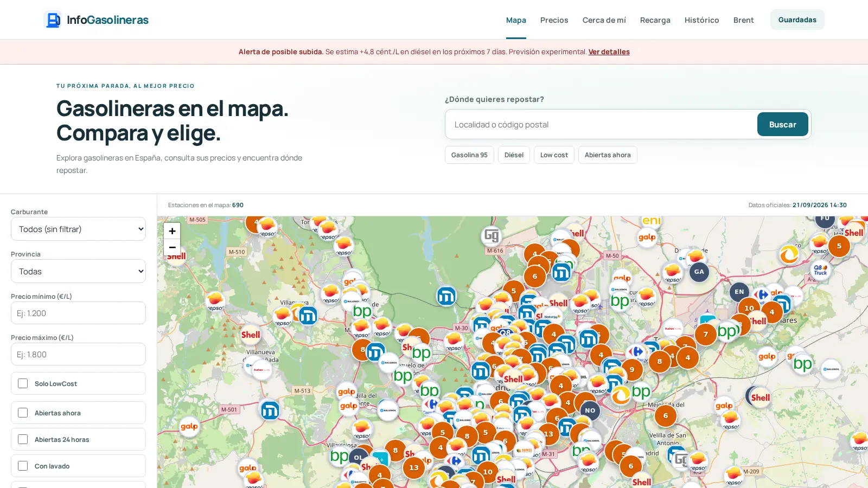Expand the cluster 5 below top-right Shell marker

click(839, 246)
